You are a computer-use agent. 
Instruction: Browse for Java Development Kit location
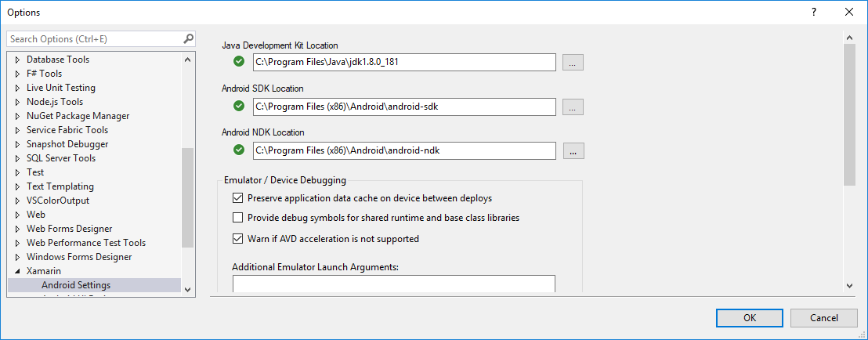coord(573,63)
